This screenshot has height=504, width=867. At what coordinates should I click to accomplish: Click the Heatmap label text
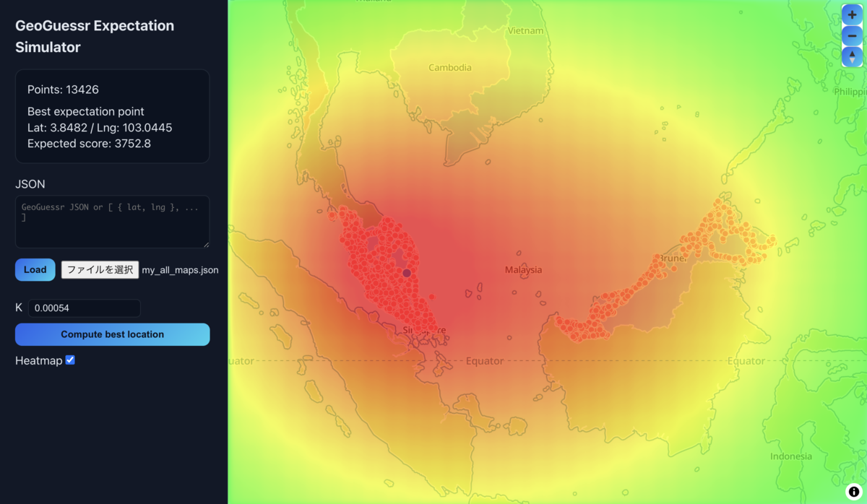click(x=39, y=360)
